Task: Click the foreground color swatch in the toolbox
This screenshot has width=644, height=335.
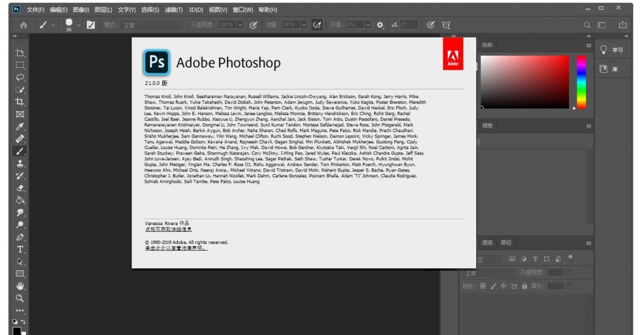Action: [17, 331]
